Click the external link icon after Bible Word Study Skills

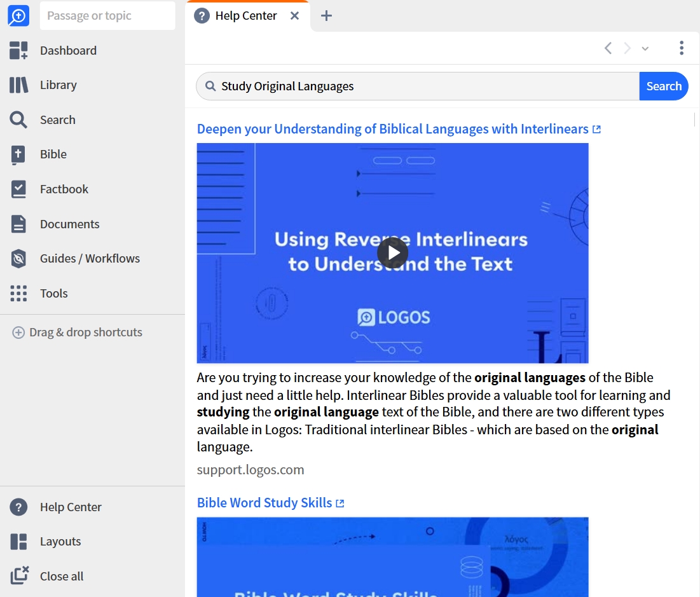coord(340,504)
